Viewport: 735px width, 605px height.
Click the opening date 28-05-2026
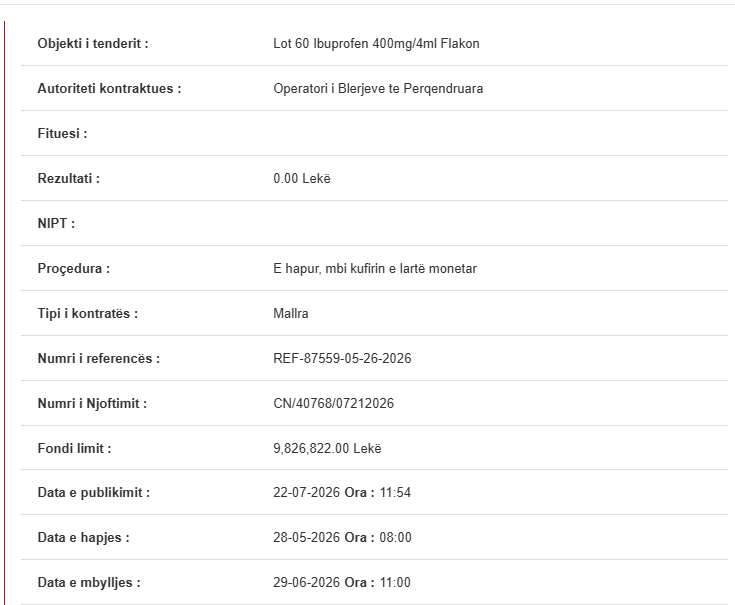(307, 538)
